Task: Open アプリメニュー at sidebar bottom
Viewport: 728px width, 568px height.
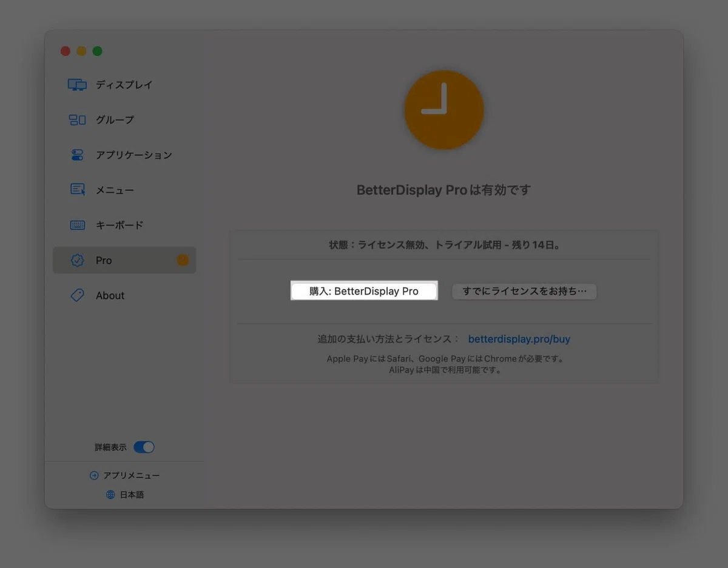Action: (125, 476)
